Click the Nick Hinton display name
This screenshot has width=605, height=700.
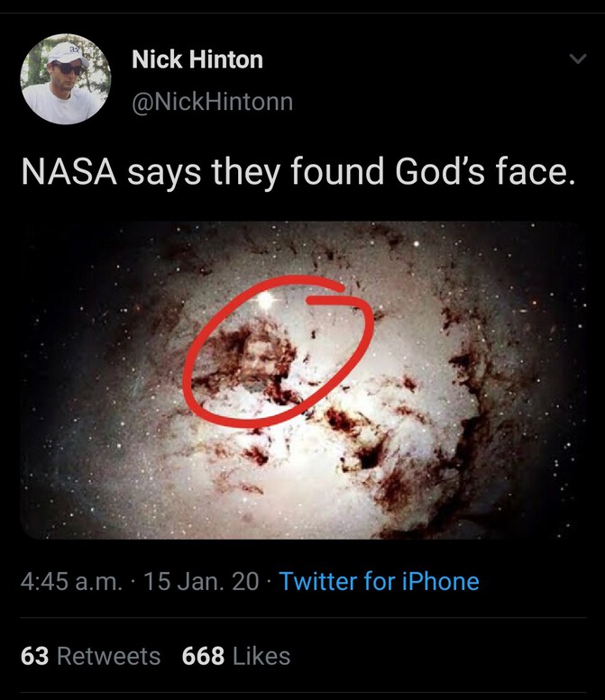(197, 60)
